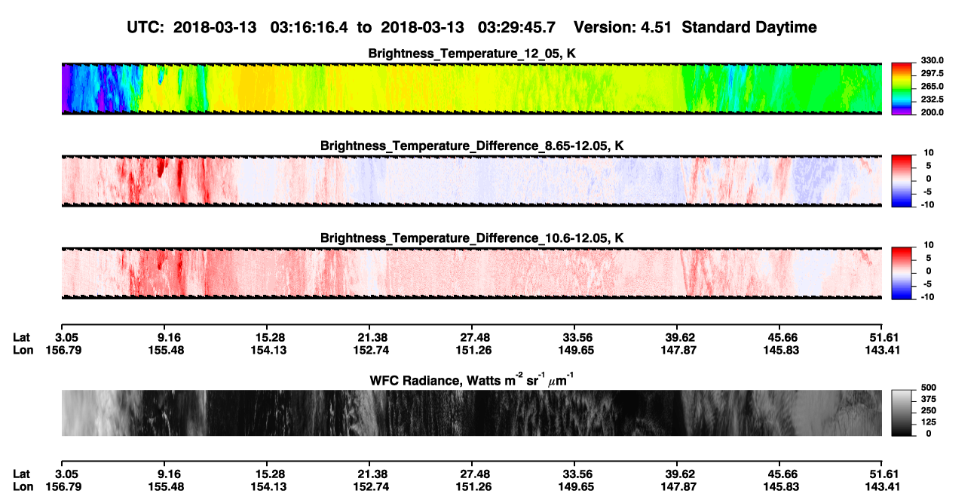Select the Brightness_Temperature_Difference_10.6-12.05, K title

pyautogui.click(x=472, y=238)
